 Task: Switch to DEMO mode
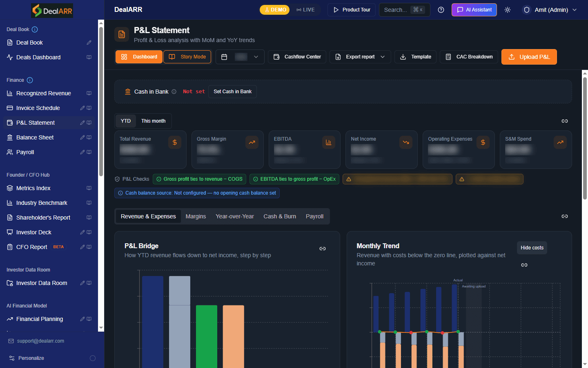(274, 10)
